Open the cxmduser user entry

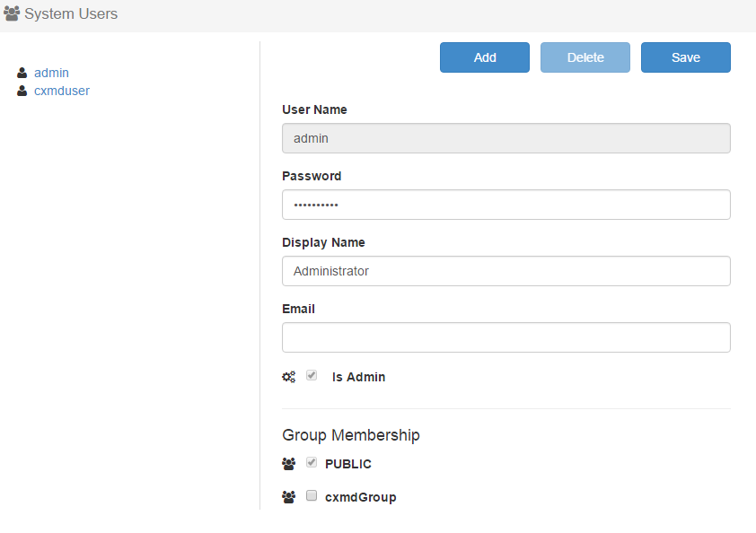click(x=61, y=91)
